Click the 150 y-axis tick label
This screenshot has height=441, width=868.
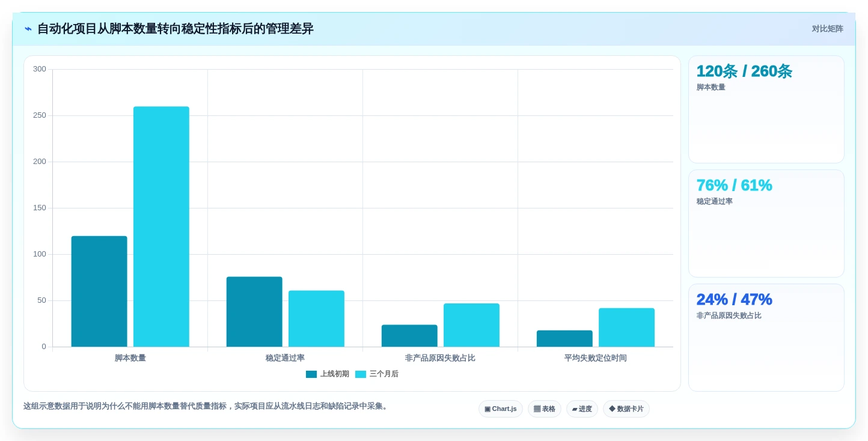coord(40,208)
